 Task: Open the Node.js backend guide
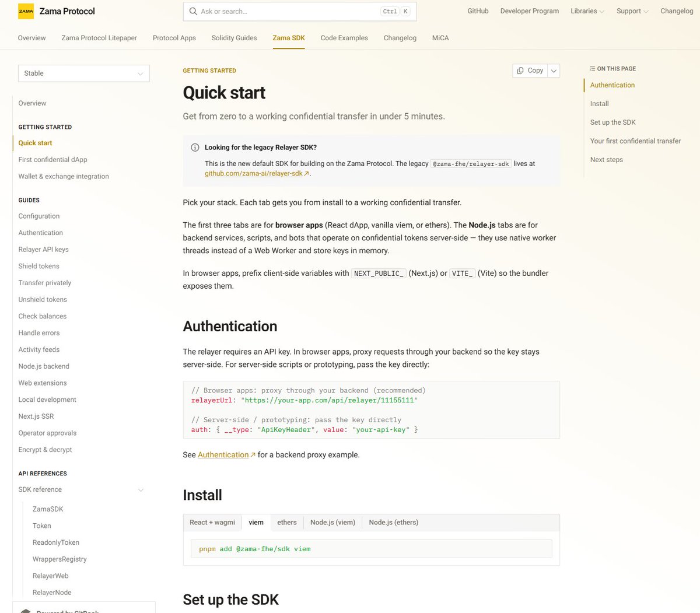pos(44,367)
